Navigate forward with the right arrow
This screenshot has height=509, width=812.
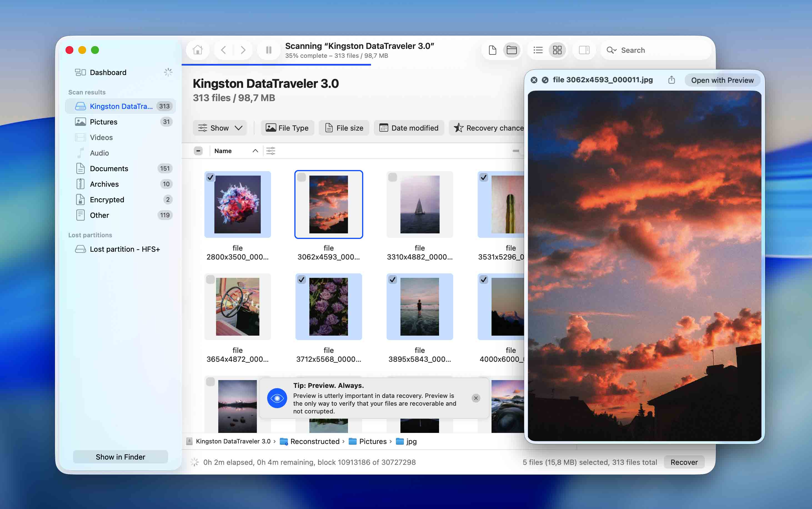point(243,50)
